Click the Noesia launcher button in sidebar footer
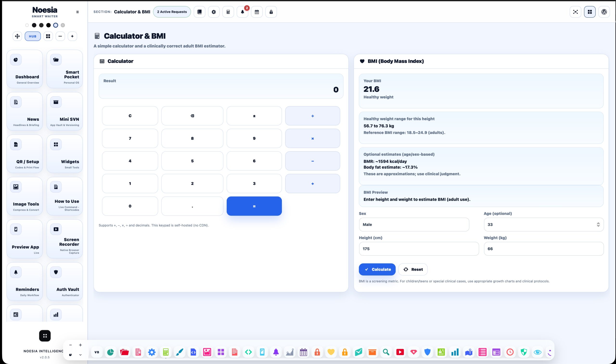 [x=45, y=336]
